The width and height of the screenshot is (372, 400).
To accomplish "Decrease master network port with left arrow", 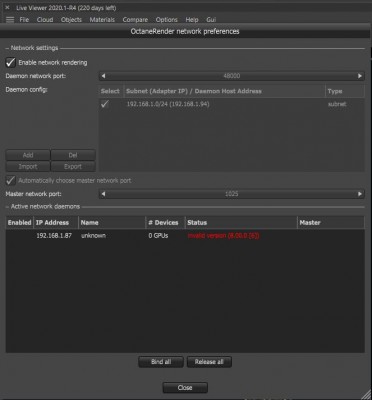I will click(103, 194).
